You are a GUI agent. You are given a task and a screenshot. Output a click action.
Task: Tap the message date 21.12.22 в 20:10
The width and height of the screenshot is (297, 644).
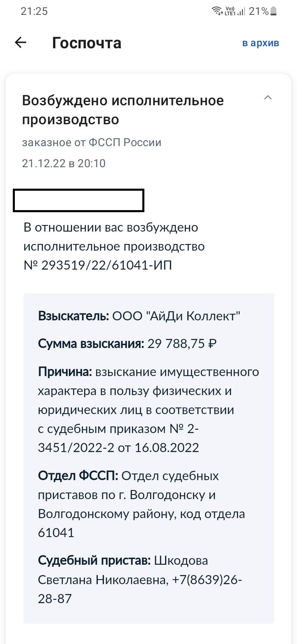coord(64,163)
